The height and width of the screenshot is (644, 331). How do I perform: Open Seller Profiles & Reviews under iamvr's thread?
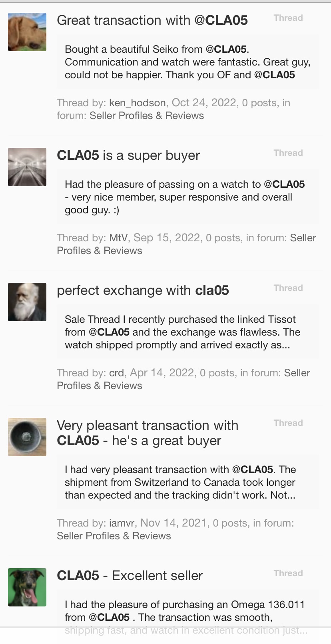[114, 536]
